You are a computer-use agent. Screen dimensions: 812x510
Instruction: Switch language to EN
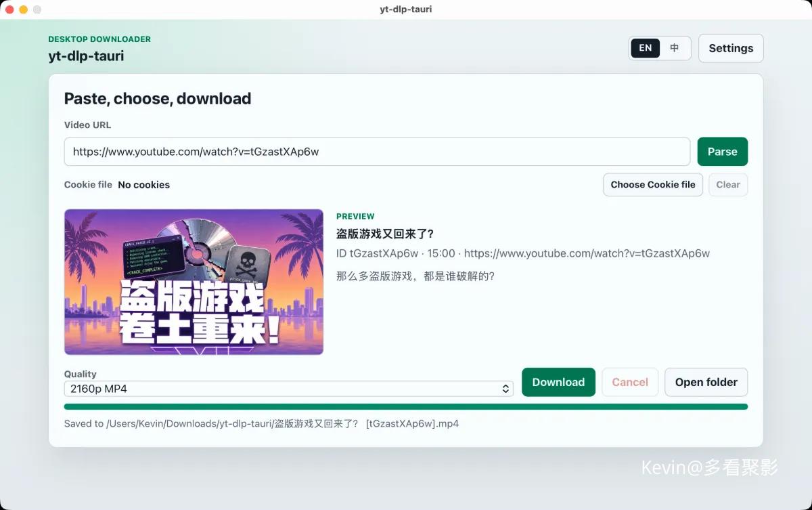tap(646, 48)
